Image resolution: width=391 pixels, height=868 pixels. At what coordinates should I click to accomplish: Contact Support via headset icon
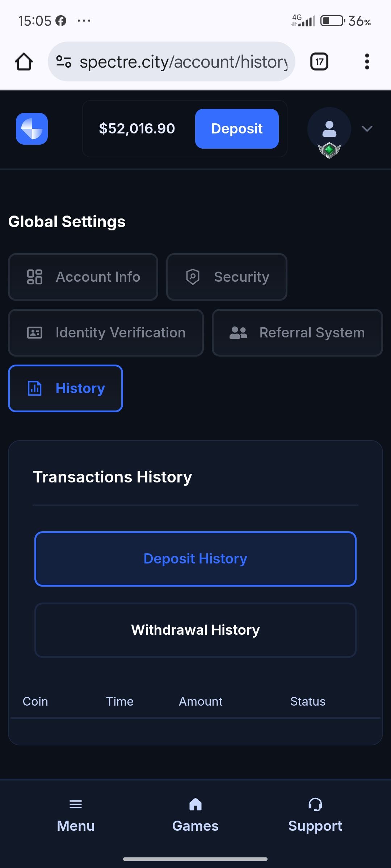315,804
